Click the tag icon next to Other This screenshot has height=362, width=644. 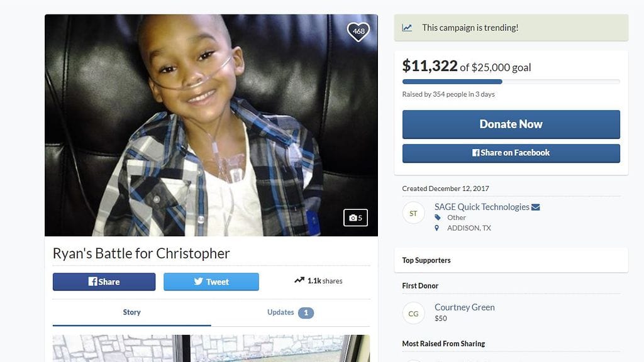[438, 217]
